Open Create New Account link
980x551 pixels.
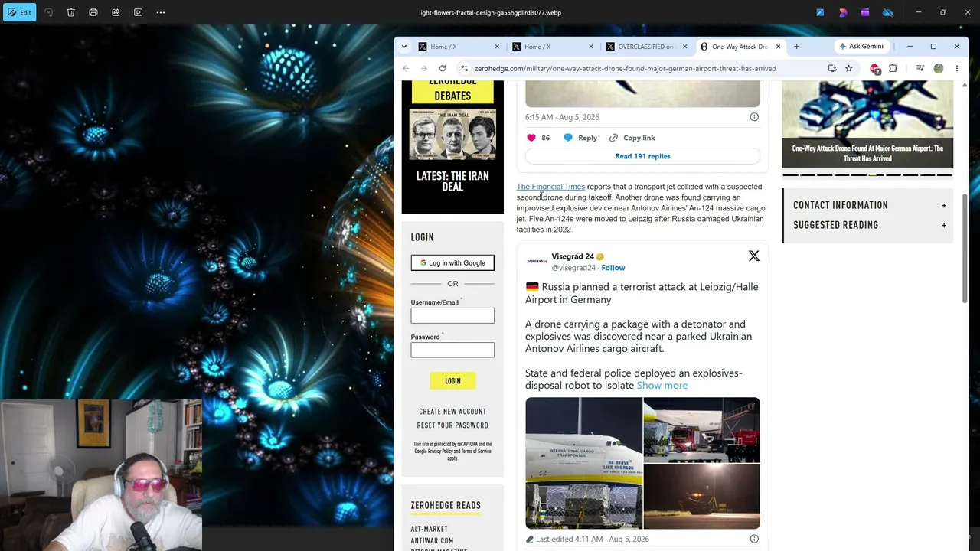(452, 412)
